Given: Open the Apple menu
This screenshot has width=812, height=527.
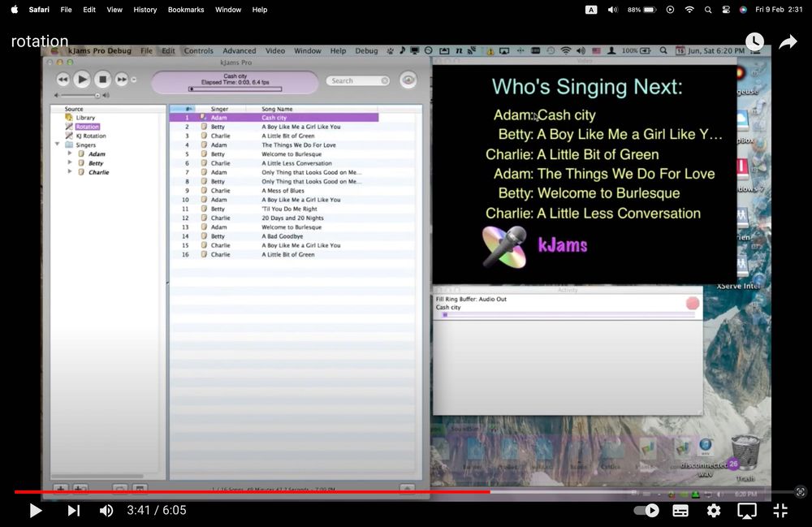Looking at the screenshot, I should tap(15, 9).
